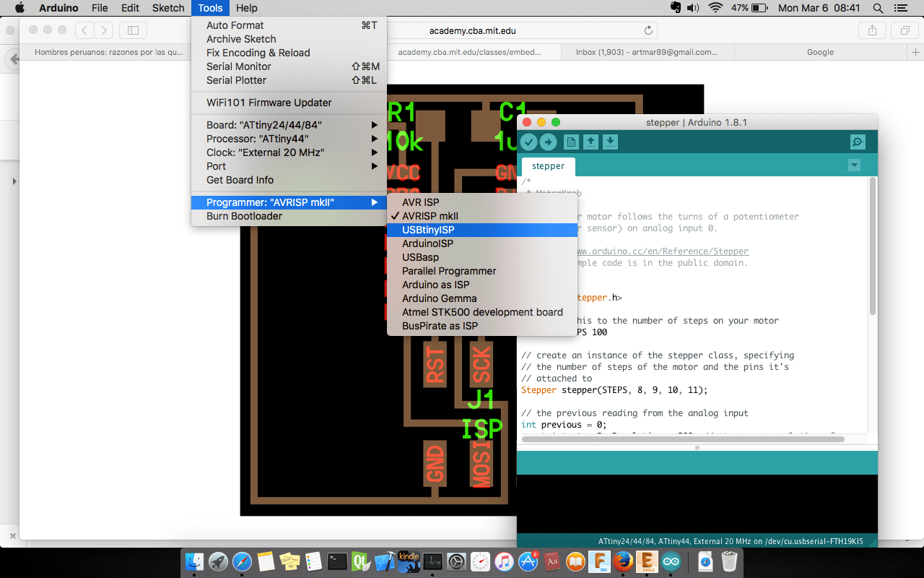This screenshot has height=578, width=924.
Task: Expand the Board "ATtiny24/44/84" submenu
Action: (289, 125)
